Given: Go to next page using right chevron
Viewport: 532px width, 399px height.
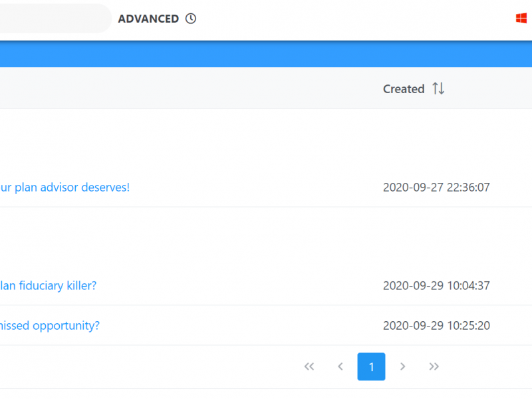Looking at the screenshot, I should point(402,366).
